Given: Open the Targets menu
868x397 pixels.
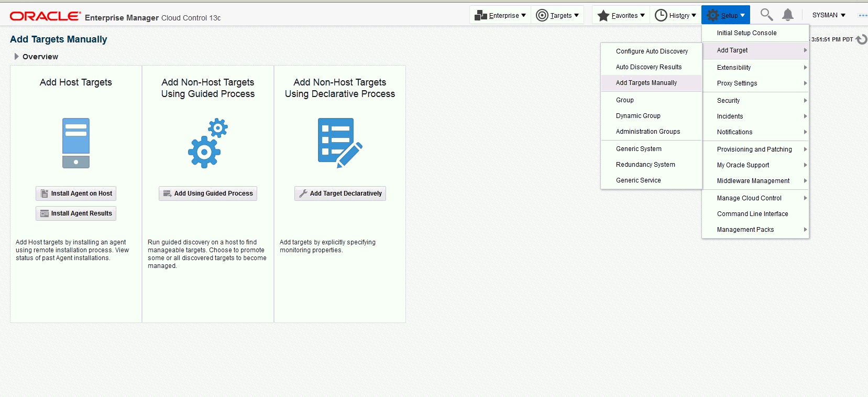Looking at the screenshot, I should pos(557,15).
